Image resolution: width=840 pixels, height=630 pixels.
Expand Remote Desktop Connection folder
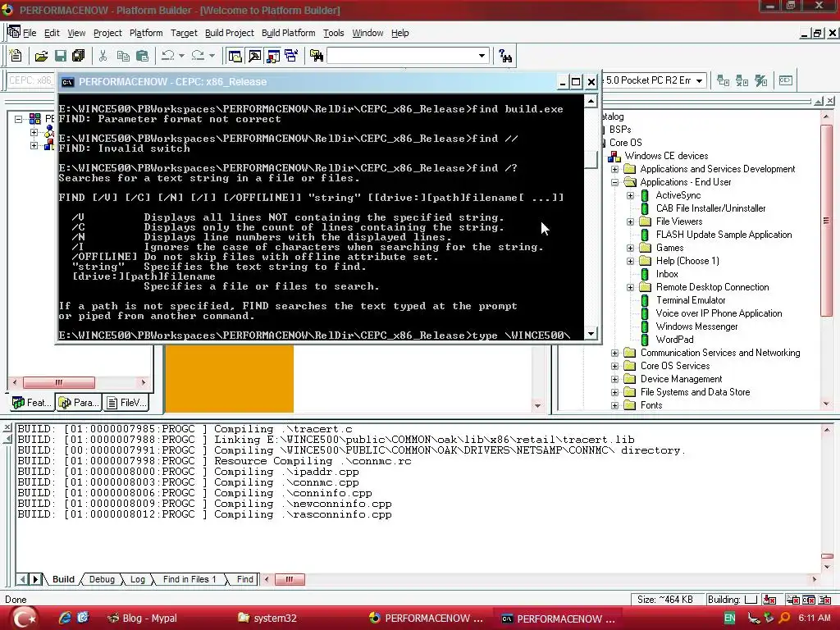point(631,287)
